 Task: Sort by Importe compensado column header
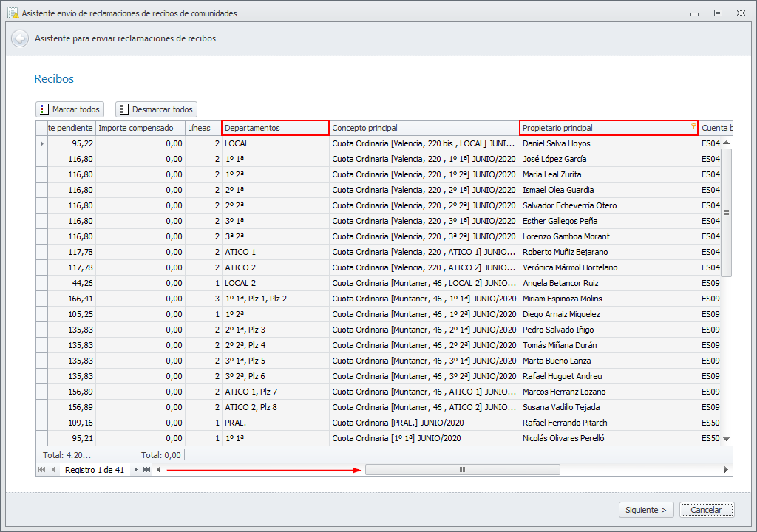tap(140, 128)
